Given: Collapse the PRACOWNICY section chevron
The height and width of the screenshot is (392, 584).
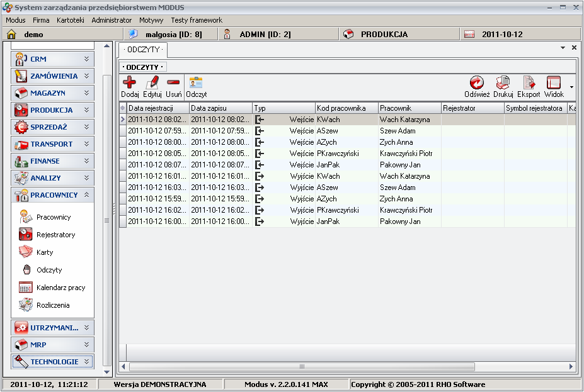Looking at the screenshot, I should coord(86,194).
